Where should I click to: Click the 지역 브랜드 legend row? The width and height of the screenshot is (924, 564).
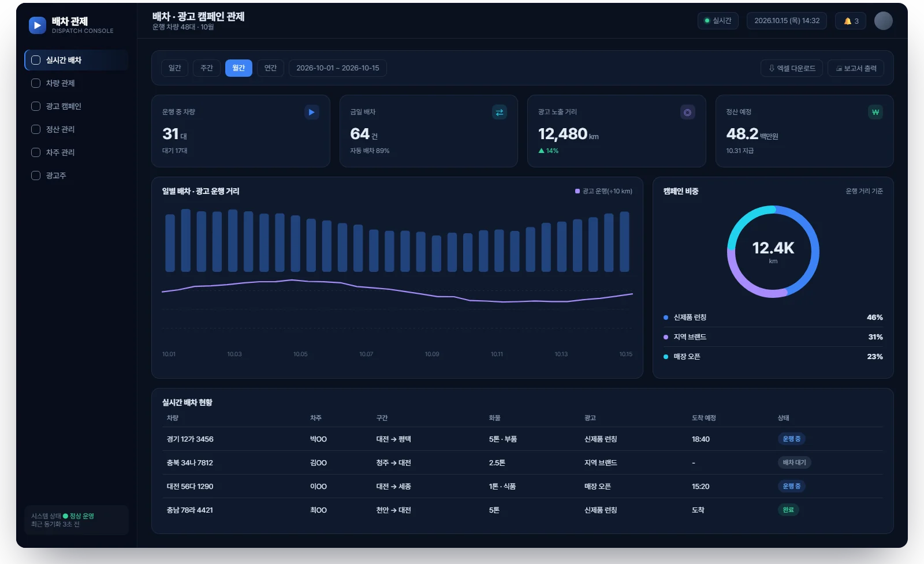[773, 337]
